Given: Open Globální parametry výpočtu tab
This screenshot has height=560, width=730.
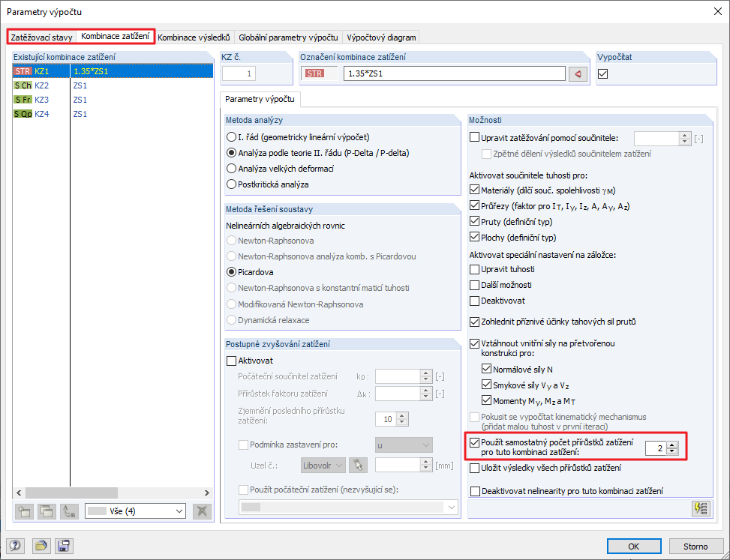Looking at the screenshot, I should [288, 37].
